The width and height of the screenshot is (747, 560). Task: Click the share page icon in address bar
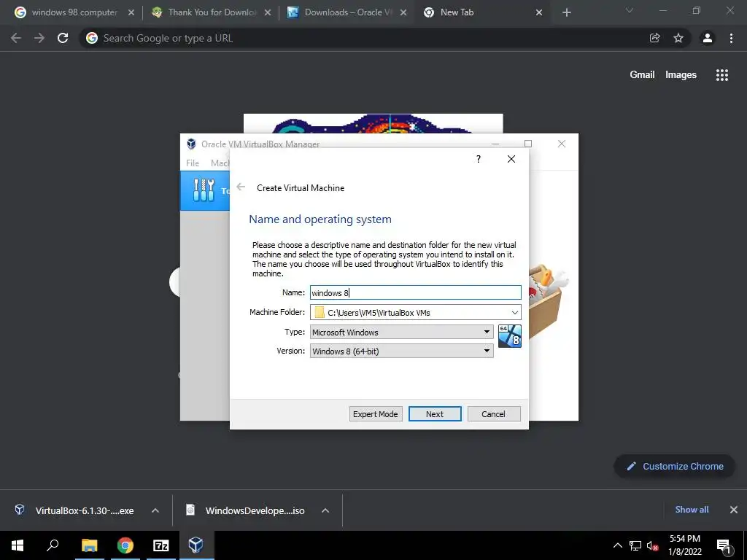point(655,38)
